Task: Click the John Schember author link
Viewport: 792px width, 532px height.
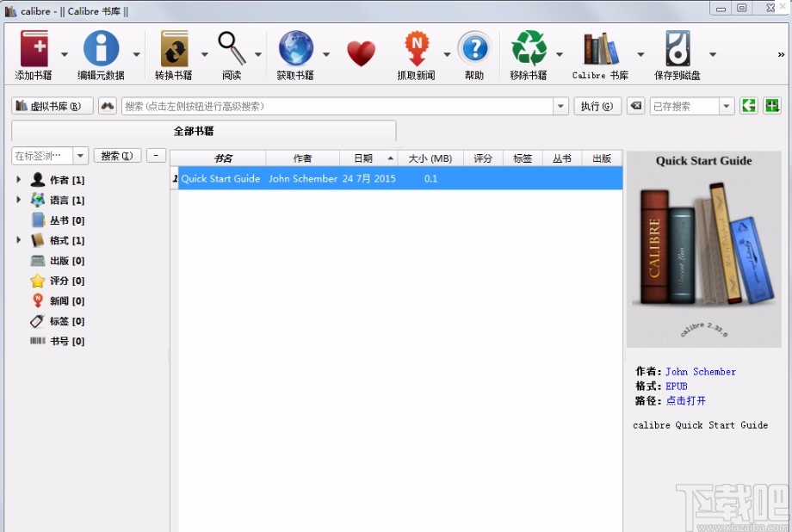Action: coord(700,371)
